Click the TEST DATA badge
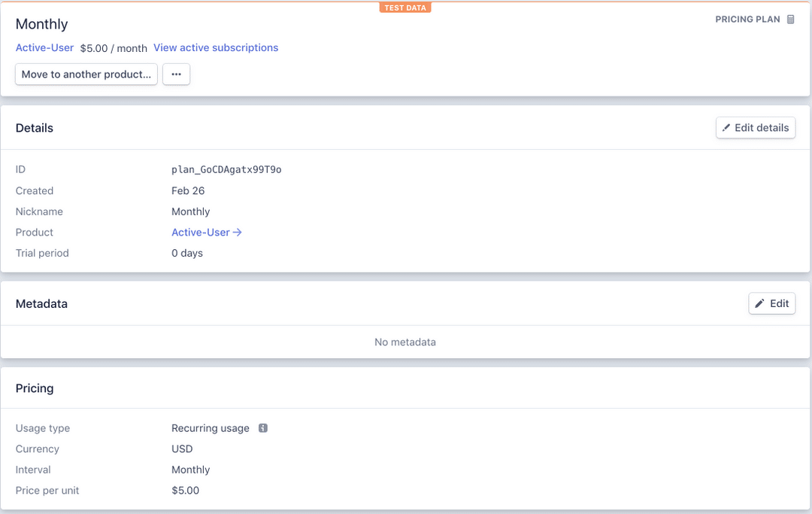This screenshot has width=812, height=514. pos(405,8)
